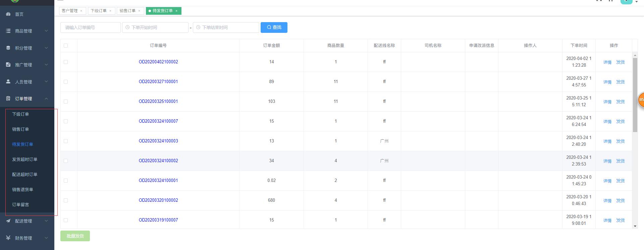The image size is (644, 250).
Task: Click the home icon beside 首页
Action: [x=8, y=14]
